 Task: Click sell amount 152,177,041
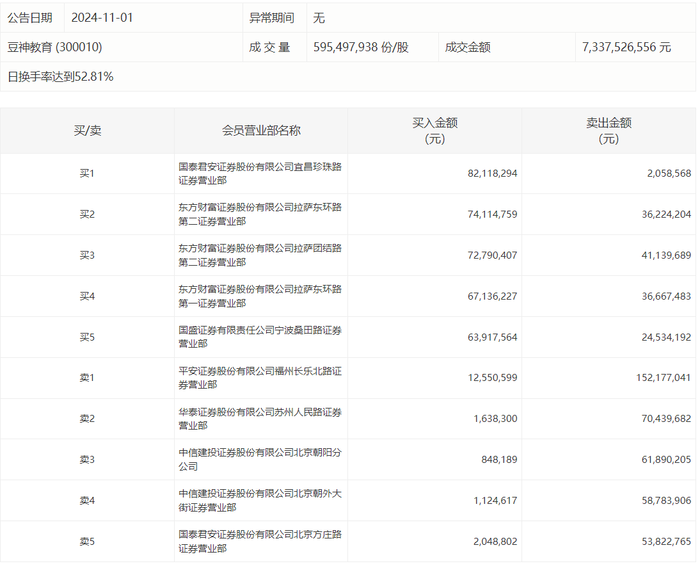(x=663, y=378)
